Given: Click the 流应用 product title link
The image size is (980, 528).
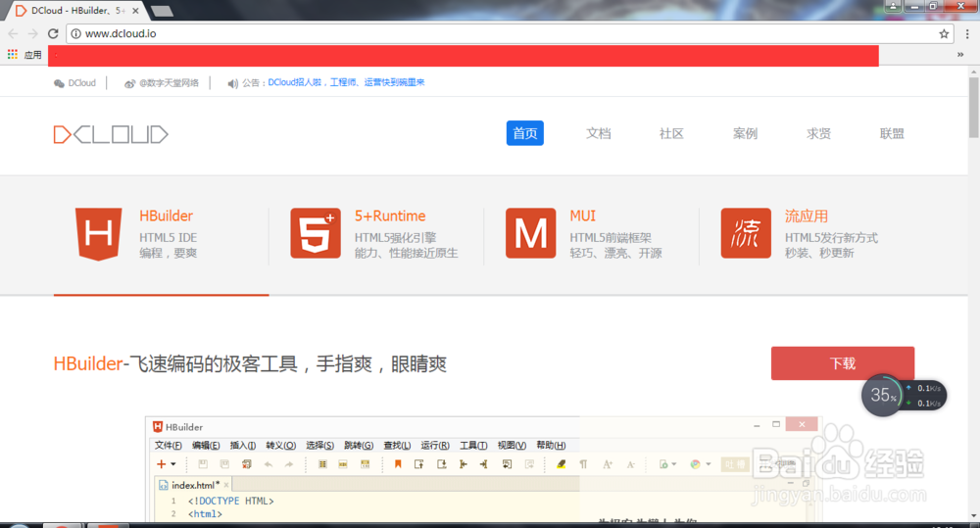Looking at the screenshot, I should (x=807, y=216).
